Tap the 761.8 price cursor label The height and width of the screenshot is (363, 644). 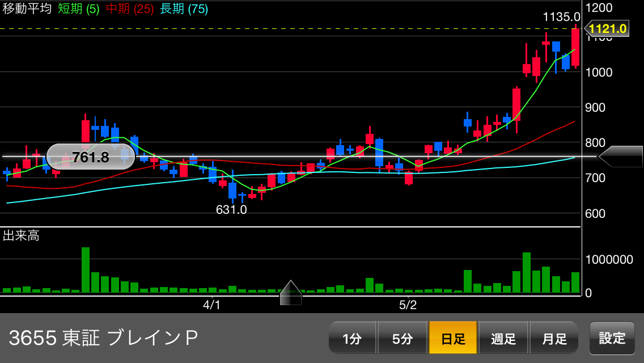click(90, 157)
